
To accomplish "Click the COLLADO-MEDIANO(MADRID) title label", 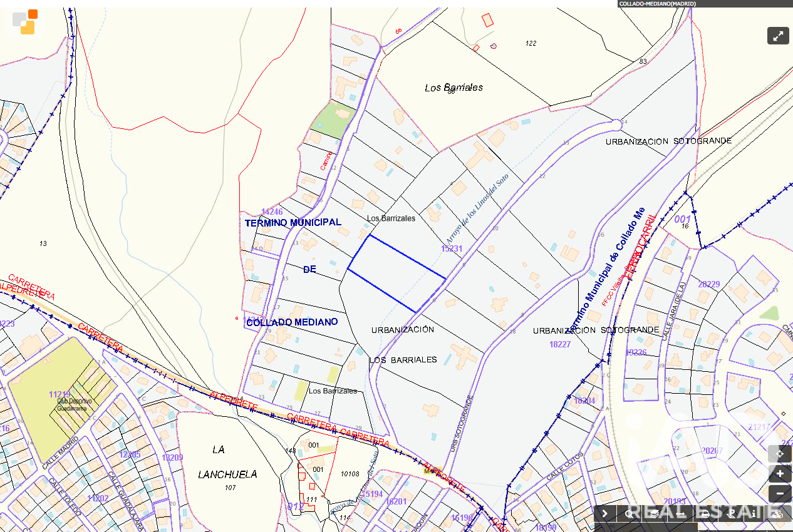I will coord(657,4).
